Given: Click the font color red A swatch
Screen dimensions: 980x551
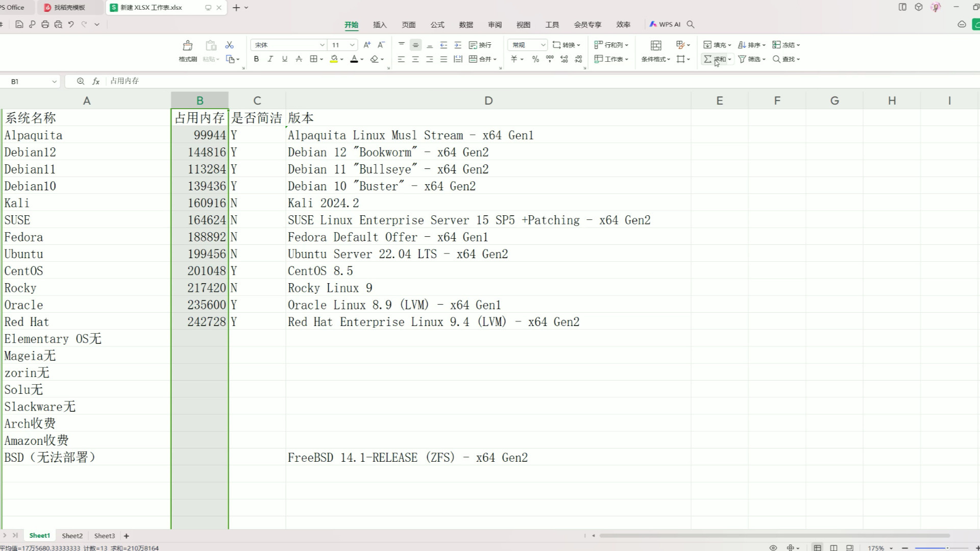Looking at the screenshot, I should coord(354,59).
